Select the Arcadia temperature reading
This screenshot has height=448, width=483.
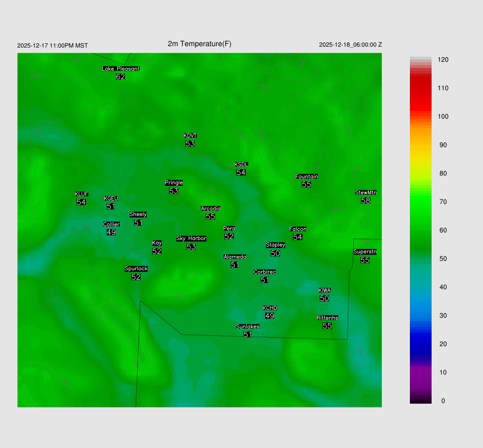tap(210, 216)
